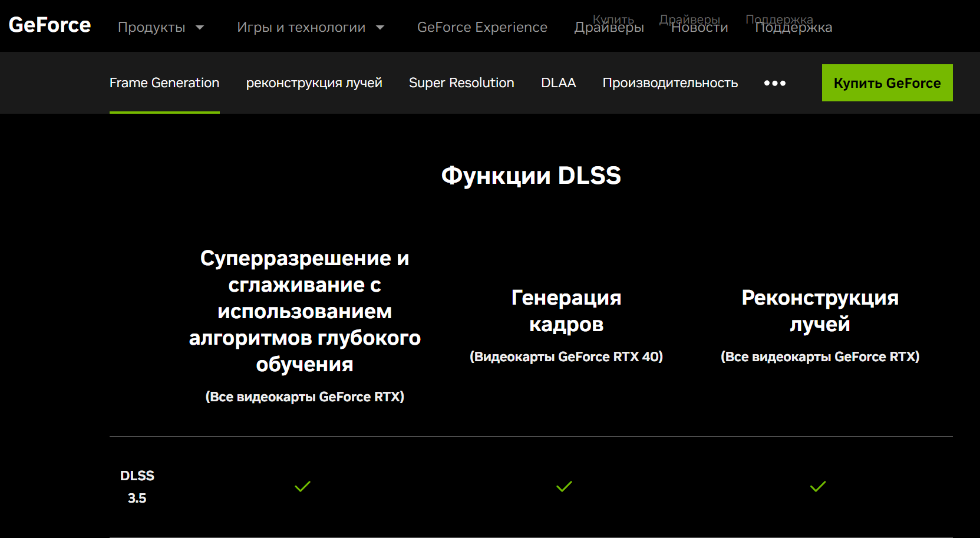Click the DLSS 3.5 checkmark under Реконструкция лучей
Screen dimensions: 980x538
[x=818, y=487]
